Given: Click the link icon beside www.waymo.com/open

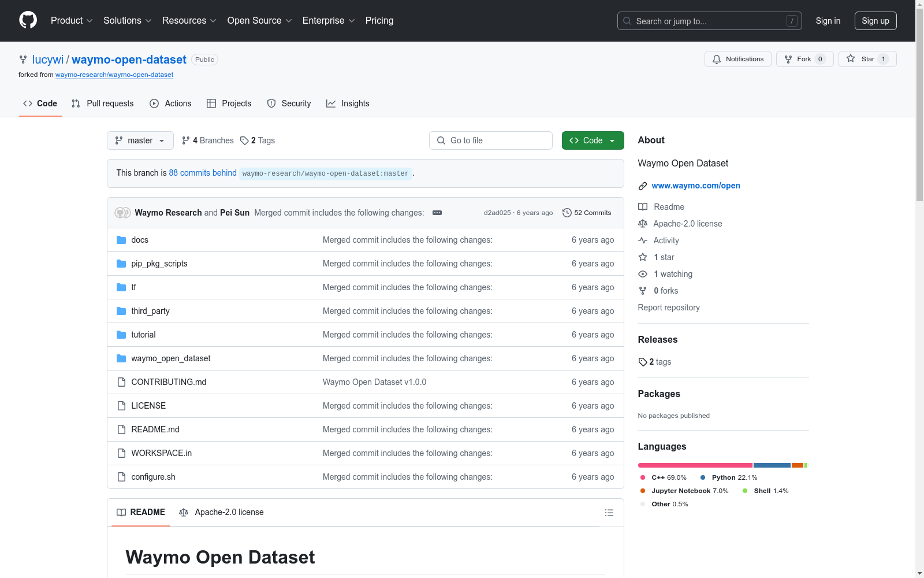Looking at the screenshot, I should pos(642,186).
